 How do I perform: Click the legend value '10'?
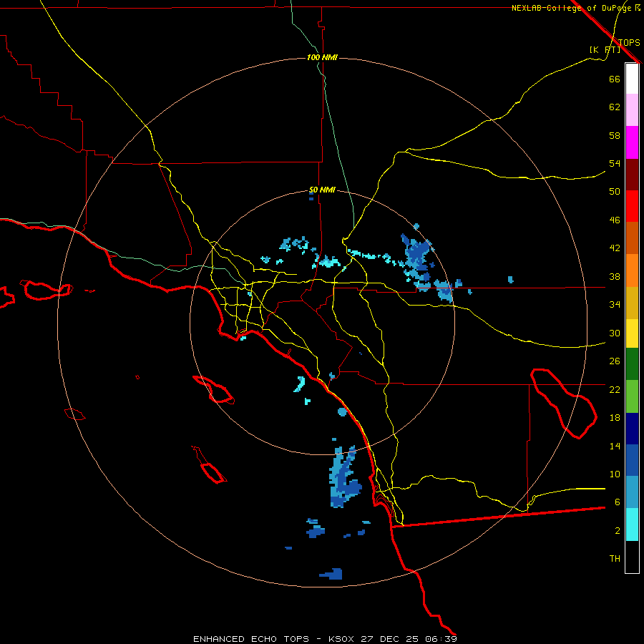(x=615, y=474)
